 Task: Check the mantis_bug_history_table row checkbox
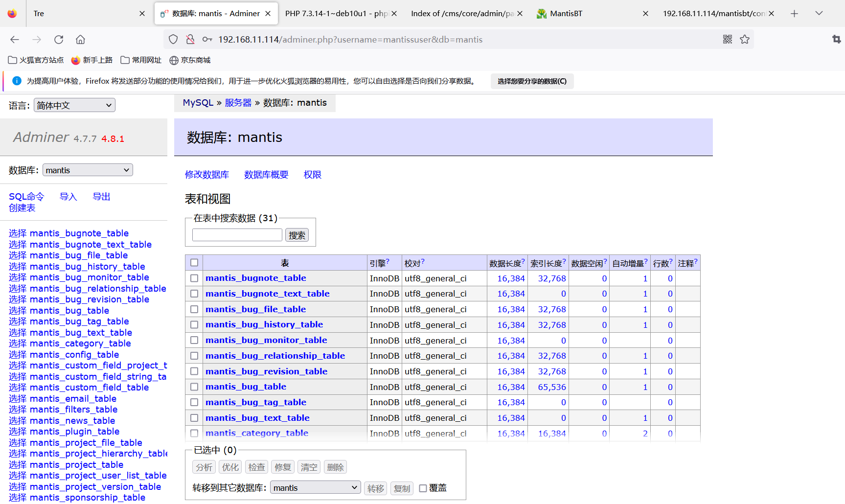(194, 324)
